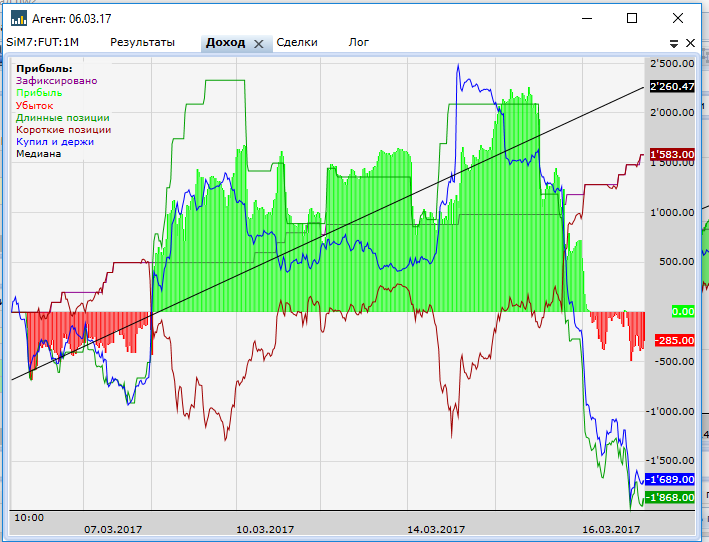
Task: Click the green Прибыль legend entry
Action: 39,93
